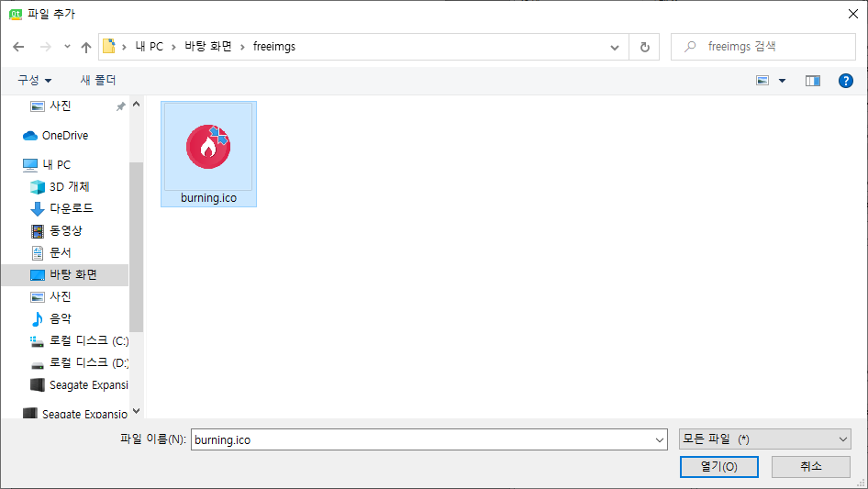Viewport: 868px width, 489px height.
Task: Click 새 폴더 to create folder
Action: tap(98, 81)
